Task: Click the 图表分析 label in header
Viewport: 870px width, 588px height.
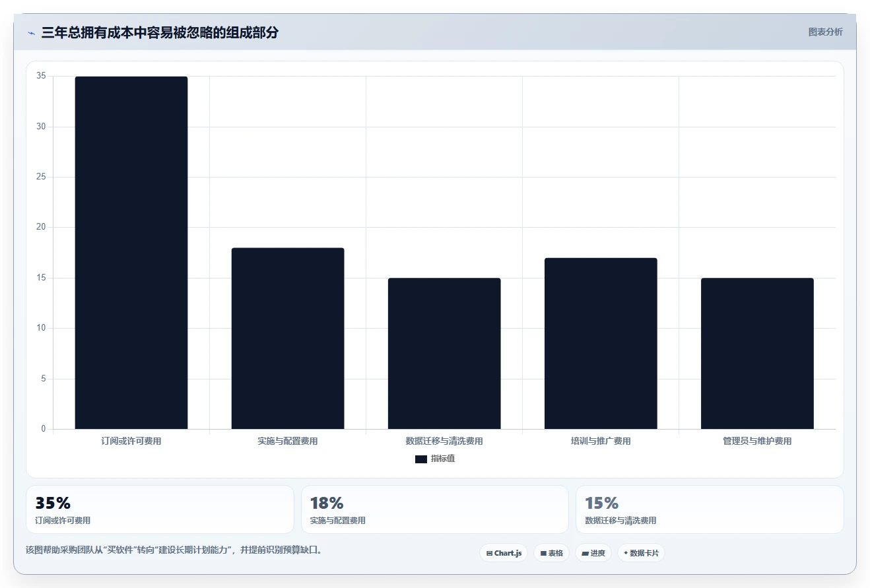Action: [x=825, y=32]
